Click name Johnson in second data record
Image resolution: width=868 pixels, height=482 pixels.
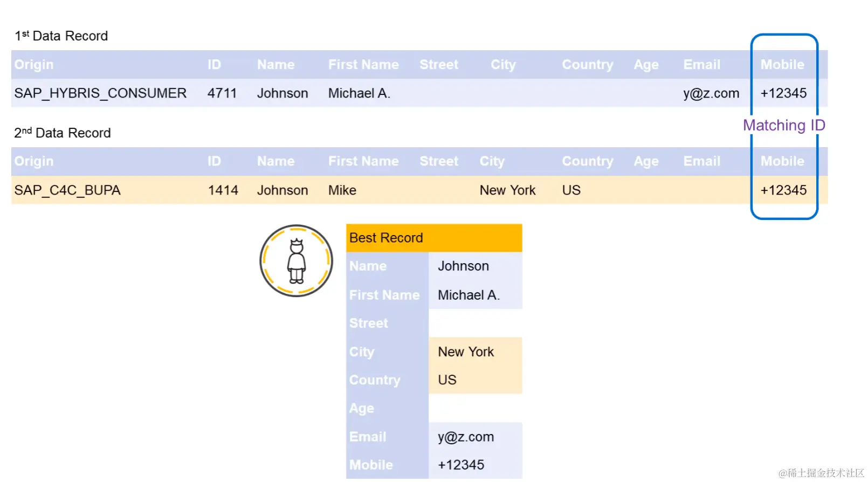283,190
